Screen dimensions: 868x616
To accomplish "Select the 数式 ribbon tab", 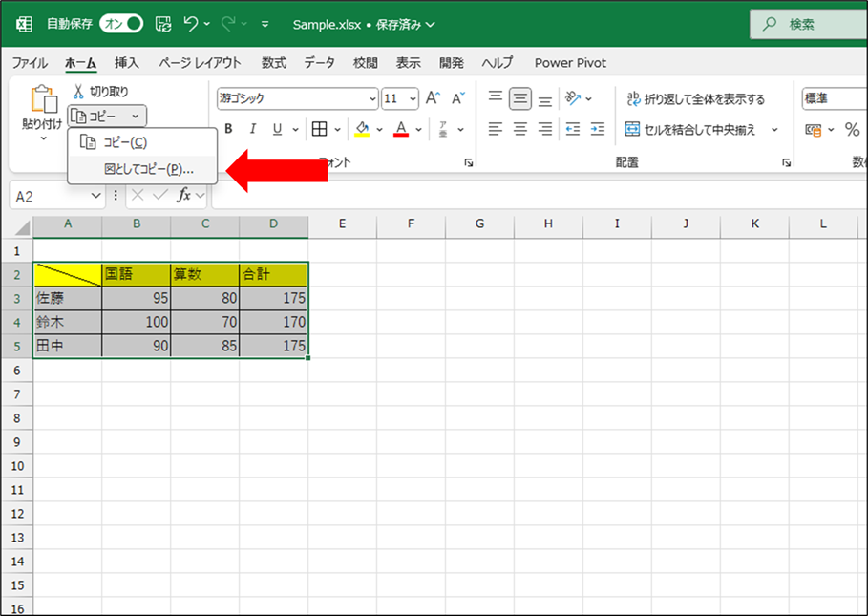I will [274, 62].
